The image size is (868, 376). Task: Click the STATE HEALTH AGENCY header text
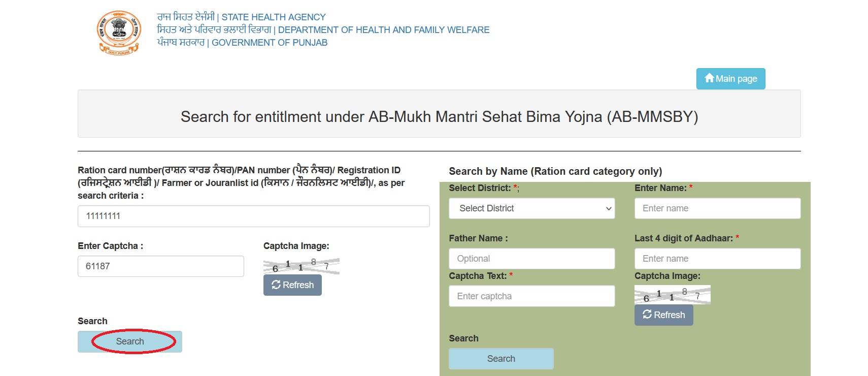274,17
